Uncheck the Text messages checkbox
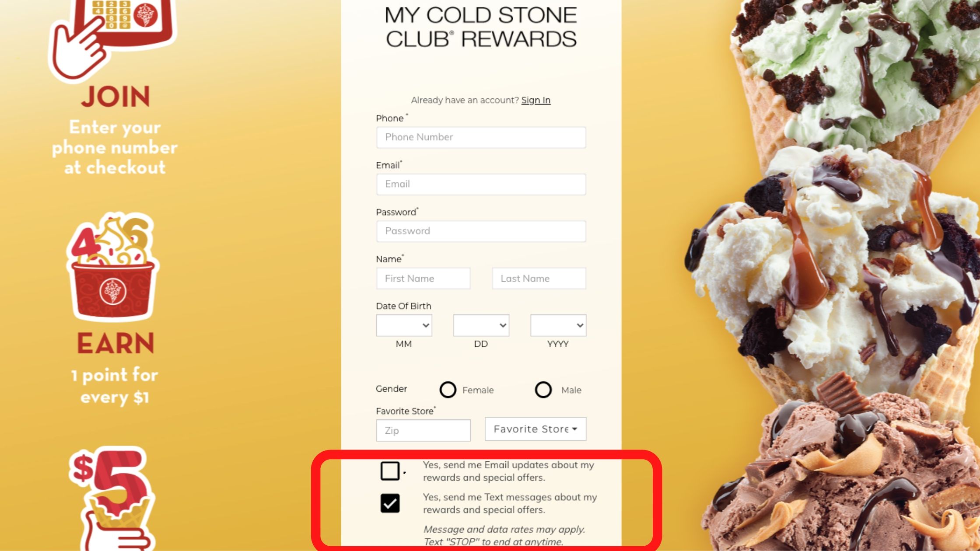This screenshot has width=980, height=551. coord(390,503)
